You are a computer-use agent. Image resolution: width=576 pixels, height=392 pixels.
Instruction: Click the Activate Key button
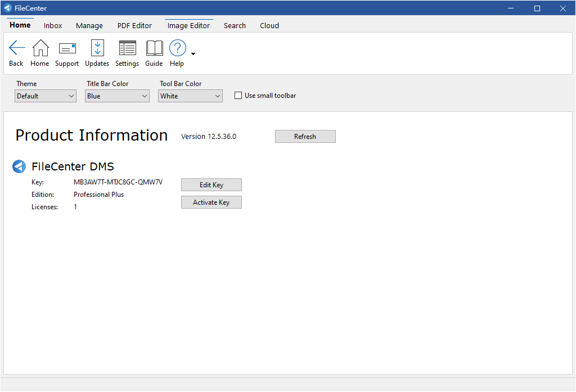[211, 202]
